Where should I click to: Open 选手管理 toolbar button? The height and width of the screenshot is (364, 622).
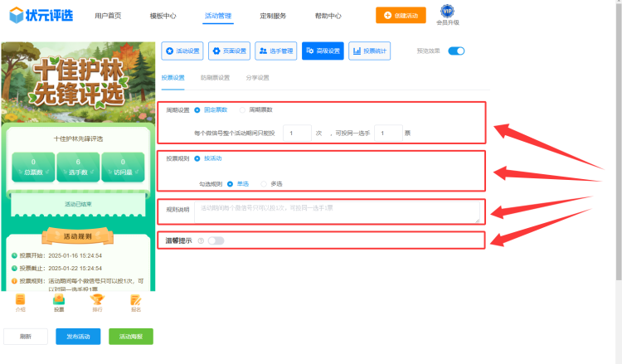[275, 51]
